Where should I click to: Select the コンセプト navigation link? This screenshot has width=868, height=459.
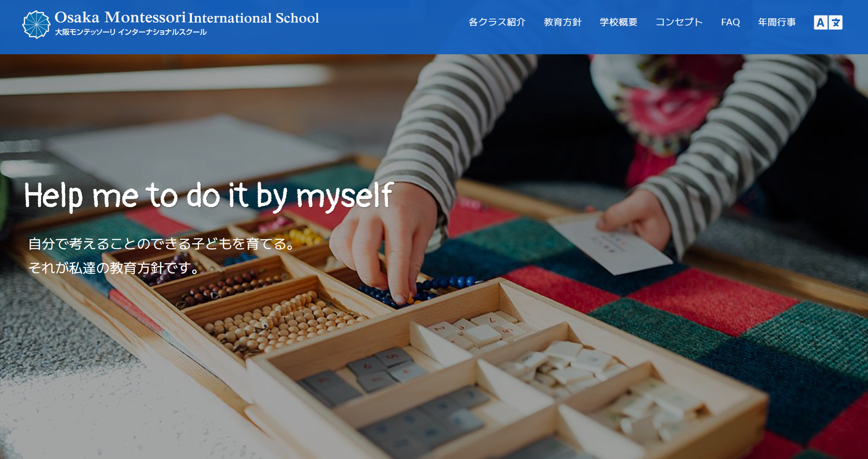tap(679, 22)
